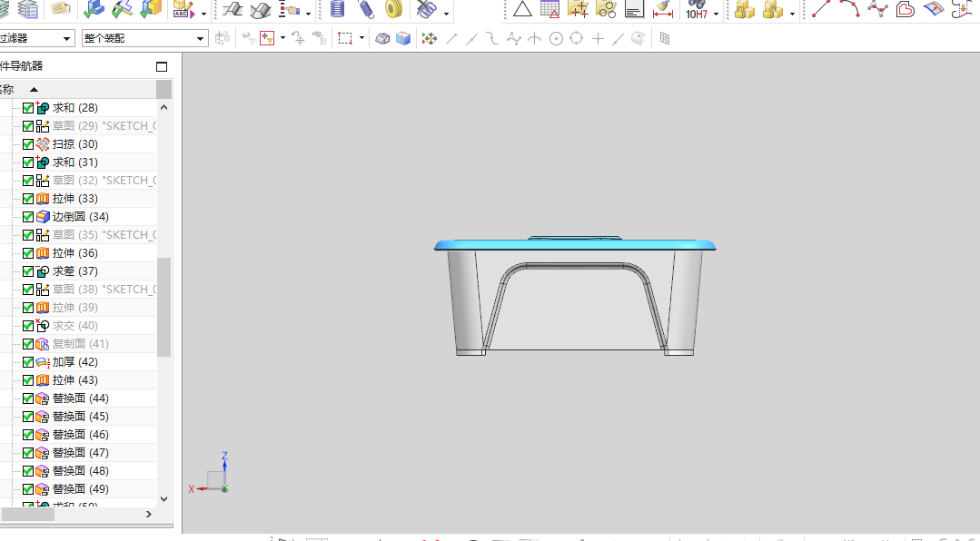Select the coiled disc spring tool
Screen dimensions: 980x541
tap(394, 9)
